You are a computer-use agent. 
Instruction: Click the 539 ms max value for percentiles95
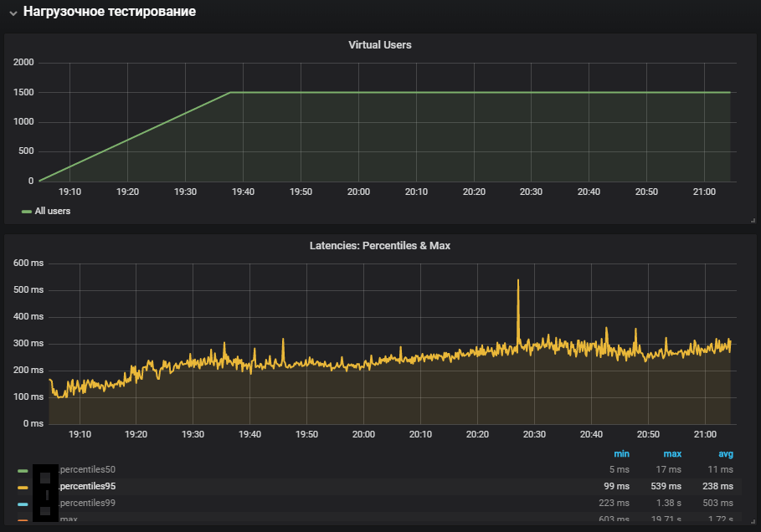(666, 486)
